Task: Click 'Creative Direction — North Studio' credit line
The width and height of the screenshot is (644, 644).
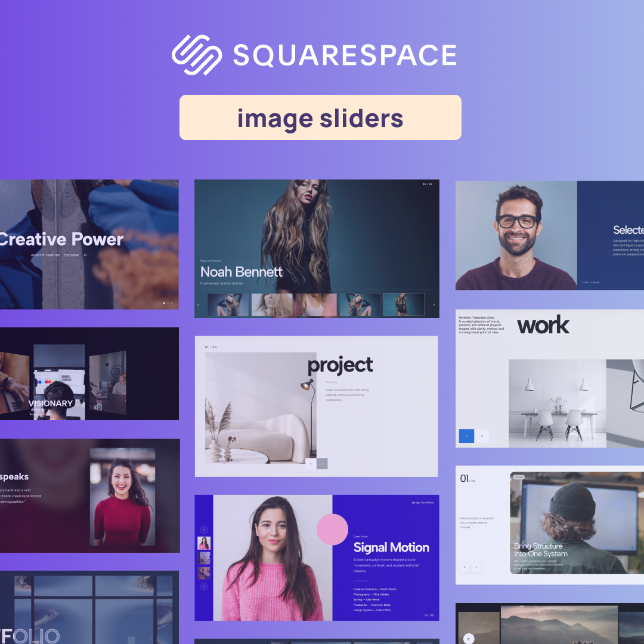Action: coord(375,589)
